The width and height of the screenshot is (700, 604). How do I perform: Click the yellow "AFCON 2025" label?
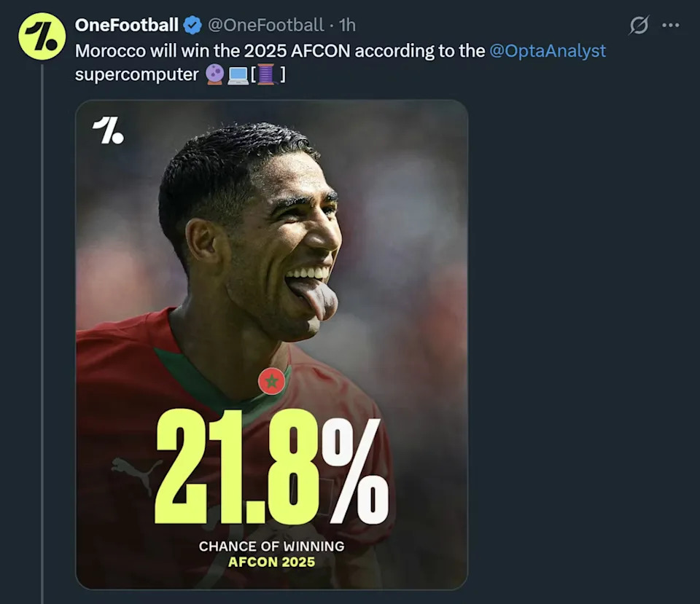point(271,562)
